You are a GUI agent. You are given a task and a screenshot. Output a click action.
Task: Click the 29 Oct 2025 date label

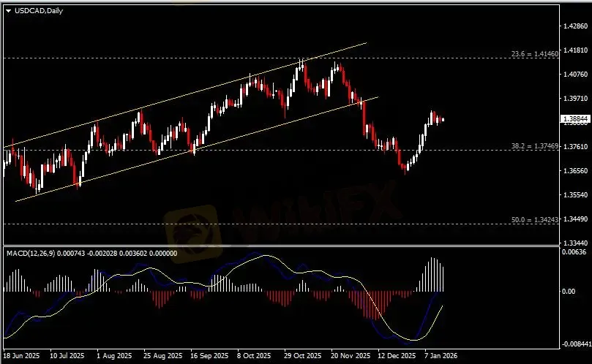coord(302,356)
